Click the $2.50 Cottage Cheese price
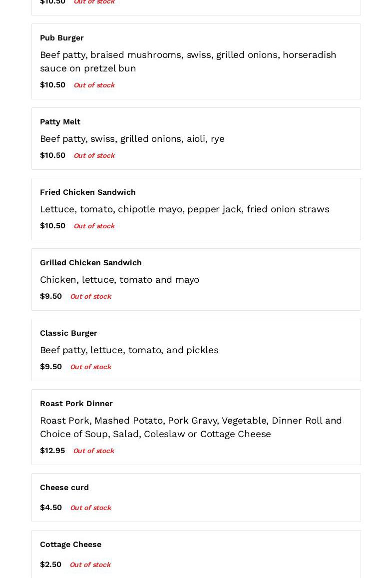 click(x=50, y=565)
